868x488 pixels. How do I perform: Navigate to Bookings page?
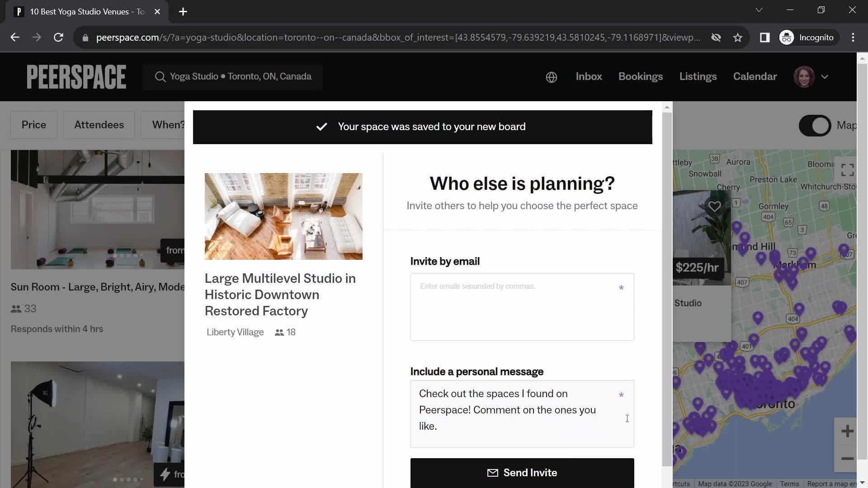(641, 76)
